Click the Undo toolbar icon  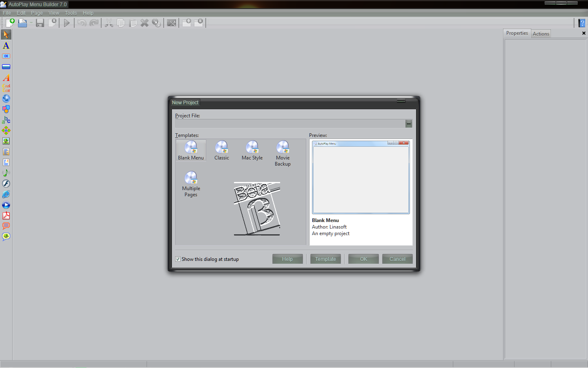coord(82,23)
